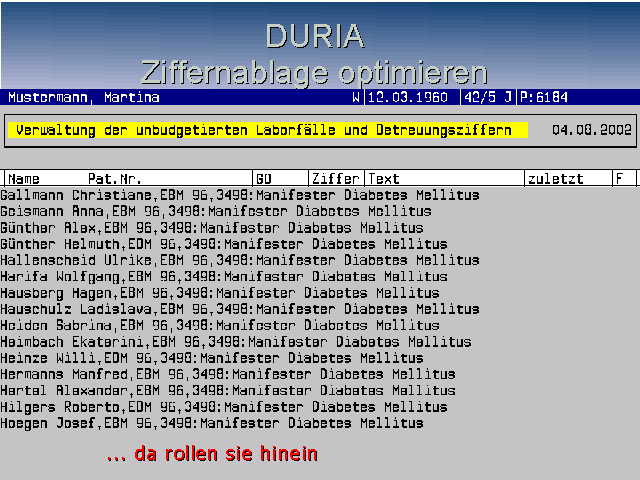Click the birth date 12.03.1960
This screenshot has height=480, width=640.
[408, 97]
